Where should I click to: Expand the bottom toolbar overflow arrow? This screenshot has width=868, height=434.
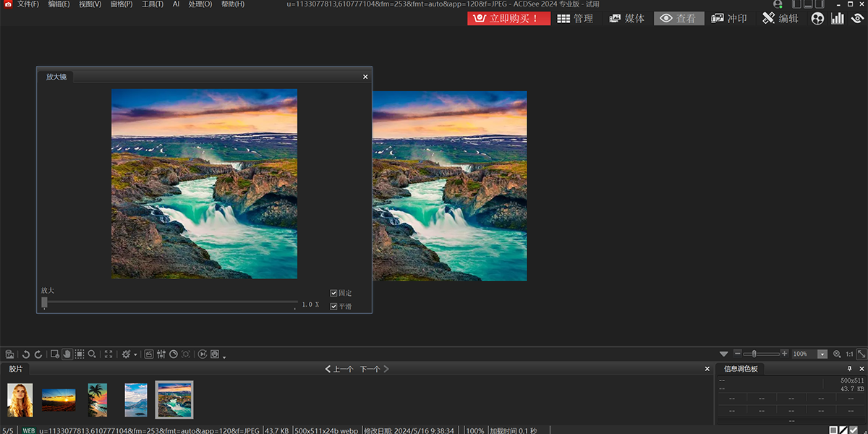(224, 357)
